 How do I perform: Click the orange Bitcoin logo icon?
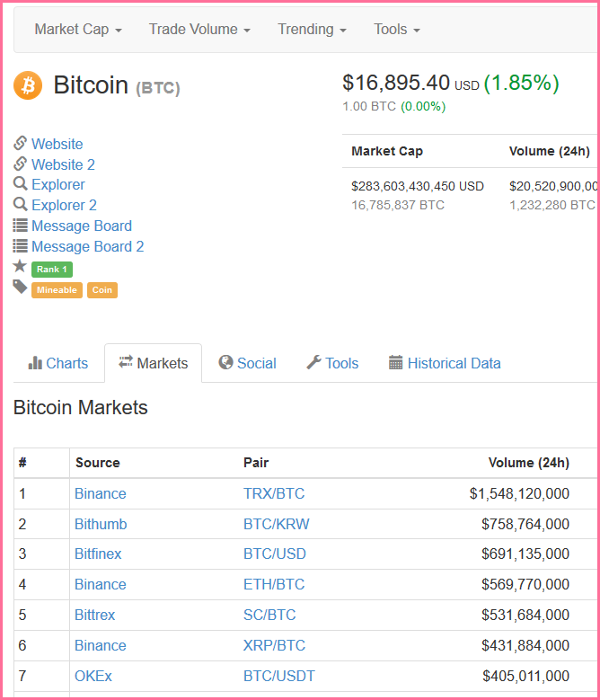tap(28, 85)
